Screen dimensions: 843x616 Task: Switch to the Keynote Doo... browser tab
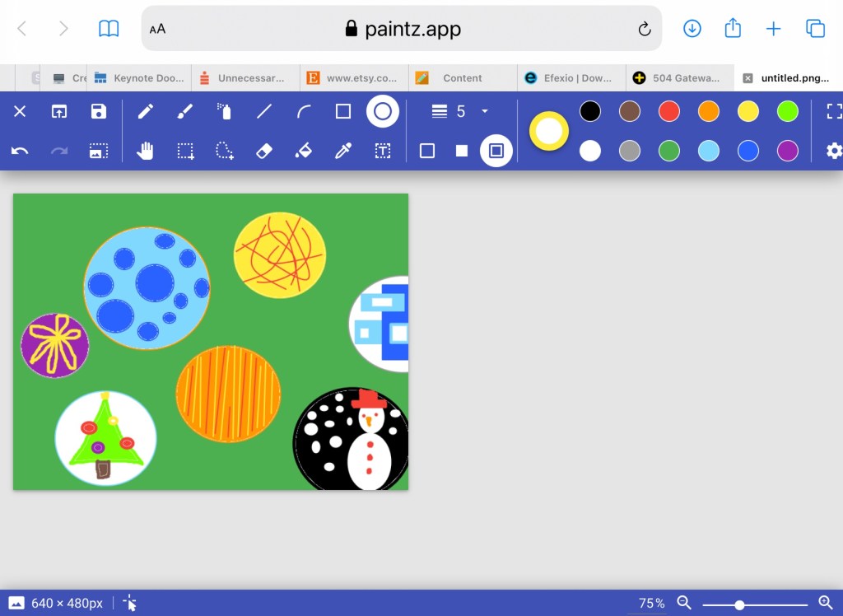click(x=139, y=78)
